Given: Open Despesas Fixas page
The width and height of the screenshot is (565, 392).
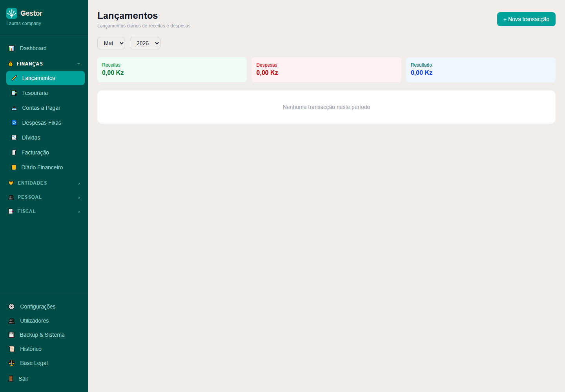Looking at the screenshot, I should (46, 123).
